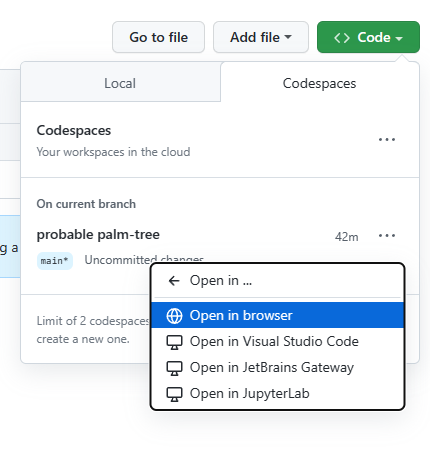
Task: Select the Codespaces tab
Action: point(319,83)
